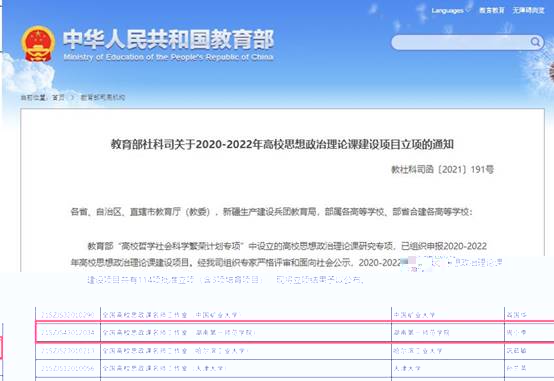Click the 首页 breadcrumb link
554x381 pixels.
click(x=59, y=98)
